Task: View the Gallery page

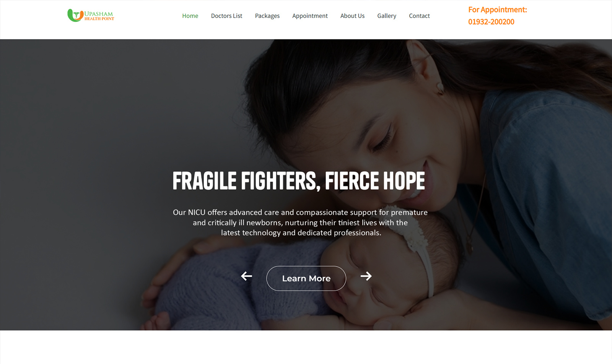Action: (x=387, y=16)
